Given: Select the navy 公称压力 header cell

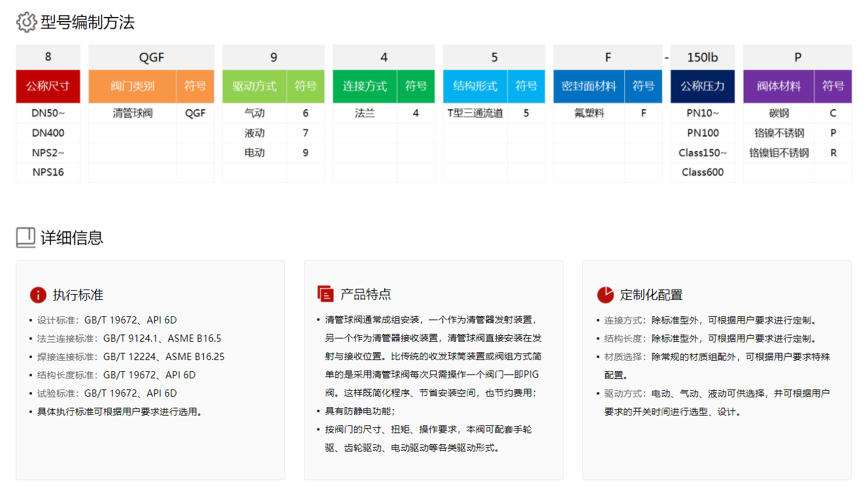Looking at the screenshot, I should pos(703,86).
